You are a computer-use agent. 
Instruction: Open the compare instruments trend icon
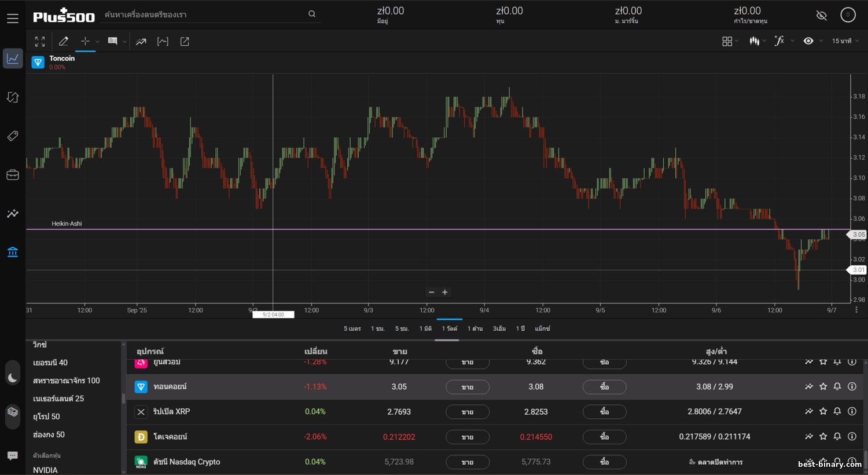click(x=141, y=42)
